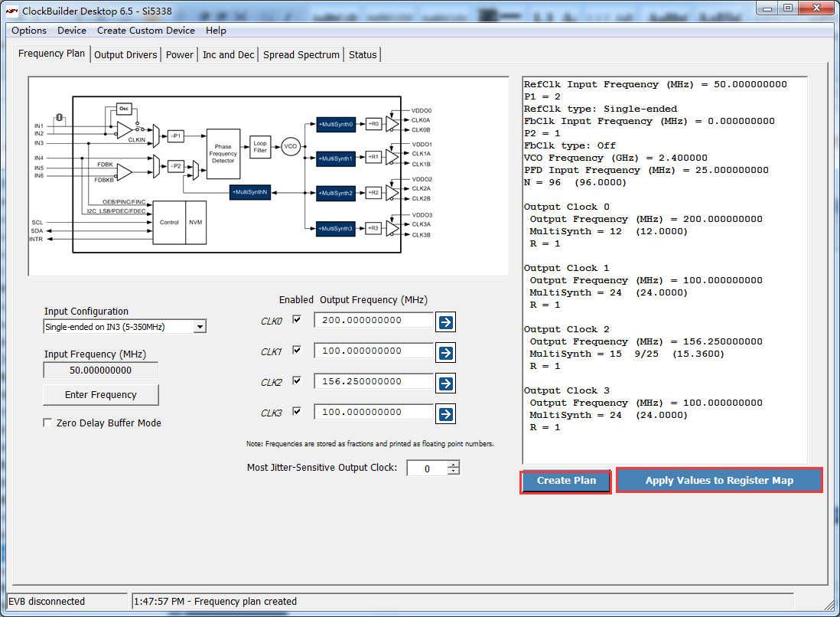Click the arrow icon next to CLK2 frequency
The height and width of the screenshot is (617, 840).
(x=446, y=384)
